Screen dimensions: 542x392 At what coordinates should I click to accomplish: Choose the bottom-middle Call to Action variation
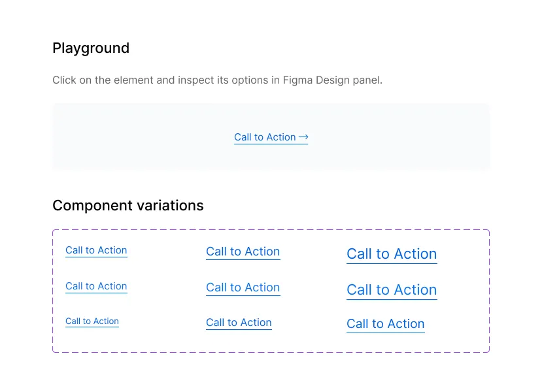tap(239, 323)
